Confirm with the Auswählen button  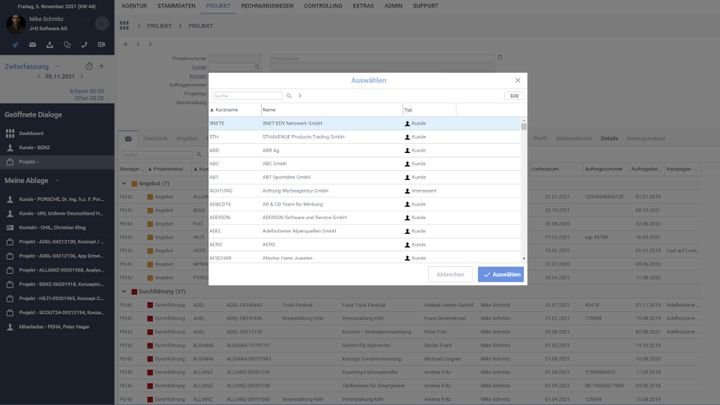point(500,274)
